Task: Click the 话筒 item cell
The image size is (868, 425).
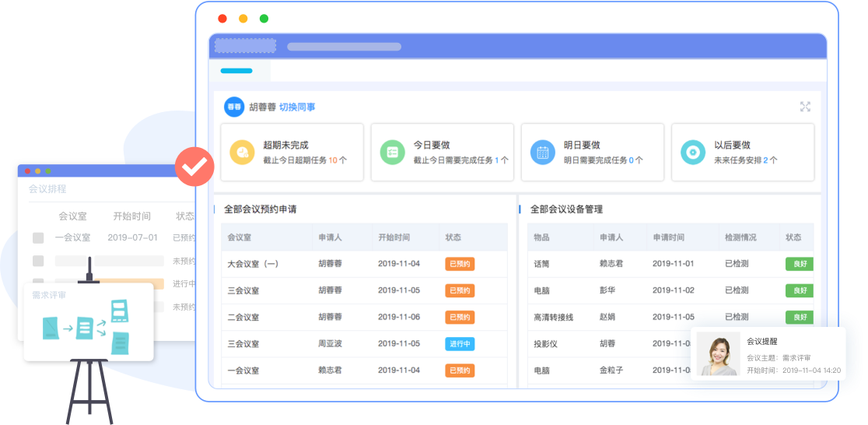Action: coord(541,264)
